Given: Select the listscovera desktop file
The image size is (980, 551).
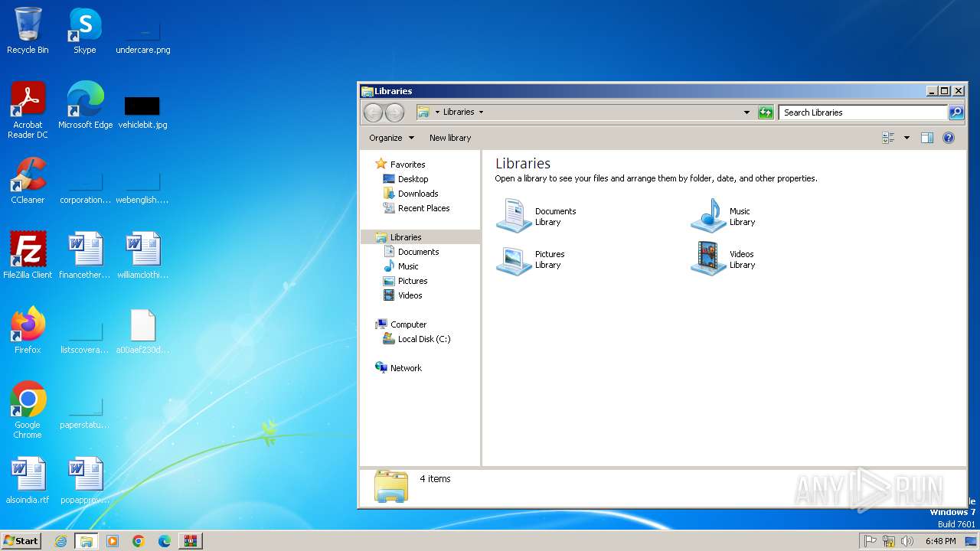Looking at the screenshot, I should [x=85, y=337].
